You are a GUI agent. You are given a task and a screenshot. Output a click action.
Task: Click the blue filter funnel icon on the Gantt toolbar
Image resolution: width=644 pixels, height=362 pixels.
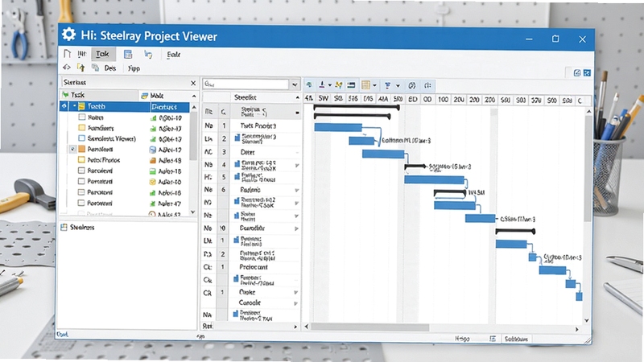(x=387, y=85)
